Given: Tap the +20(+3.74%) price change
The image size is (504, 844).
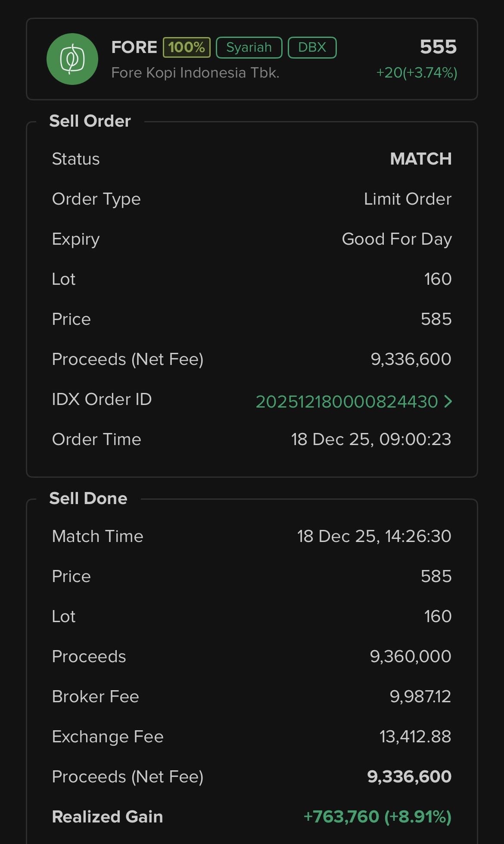Looking at the screenshot, I should (x=417, y=72).
